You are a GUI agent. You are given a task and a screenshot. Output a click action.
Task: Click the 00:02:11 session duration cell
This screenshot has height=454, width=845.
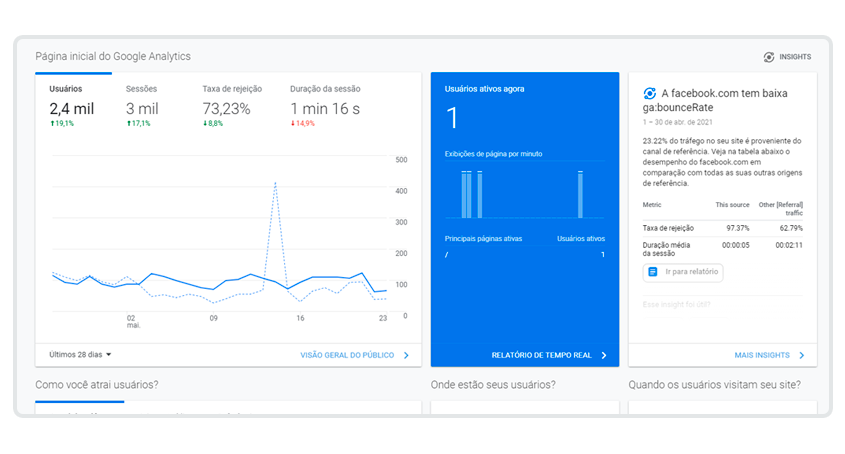(x=789, y=245)
